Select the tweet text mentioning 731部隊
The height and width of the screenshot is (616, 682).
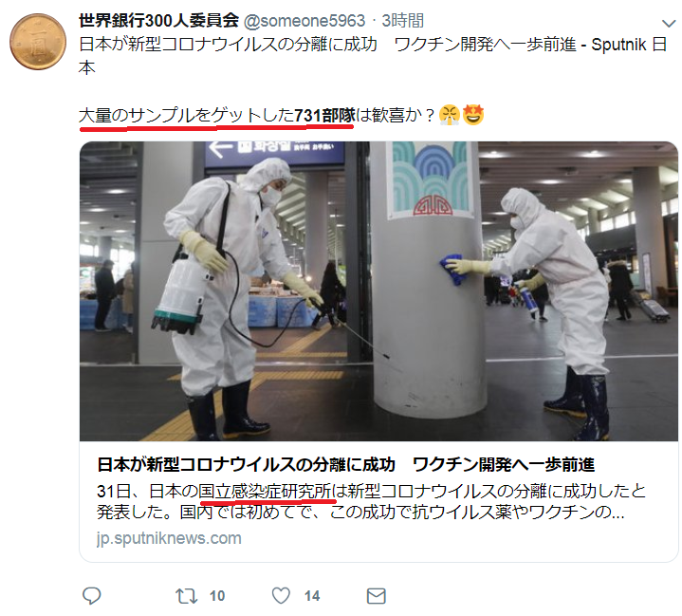(x=257, y=116)
